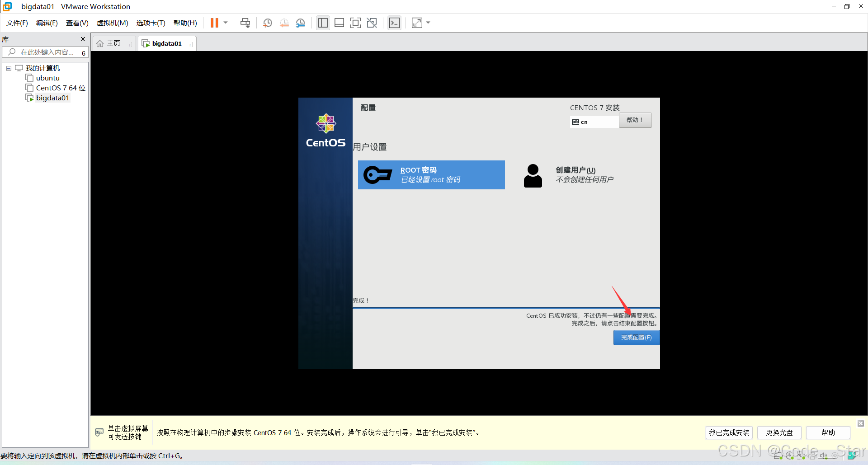
Task: Open the power options dropdown arrow
Action: [226, 23]
